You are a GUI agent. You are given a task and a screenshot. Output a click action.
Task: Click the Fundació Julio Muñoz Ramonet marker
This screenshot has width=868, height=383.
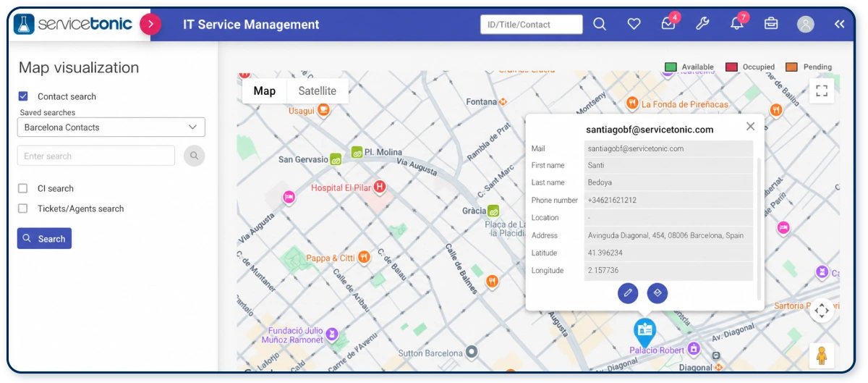tap(332, 334)
